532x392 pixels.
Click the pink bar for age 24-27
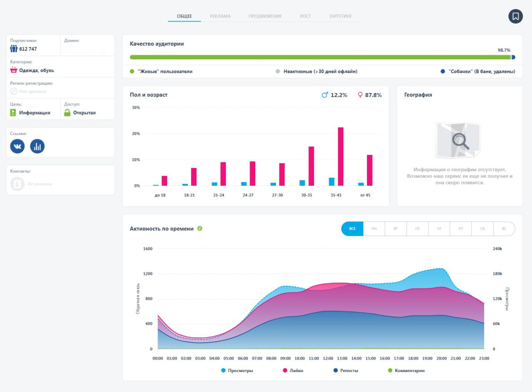tap(252, 174)
